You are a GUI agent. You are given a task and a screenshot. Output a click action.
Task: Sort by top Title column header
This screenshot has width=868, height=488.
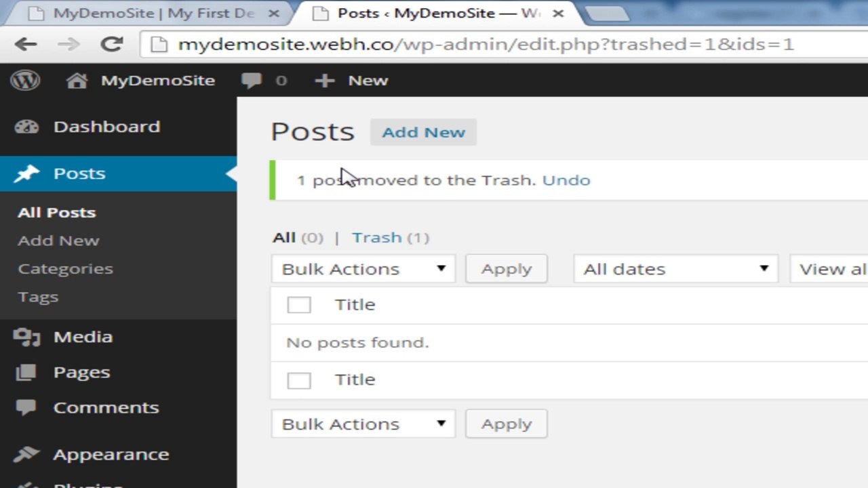355,305
